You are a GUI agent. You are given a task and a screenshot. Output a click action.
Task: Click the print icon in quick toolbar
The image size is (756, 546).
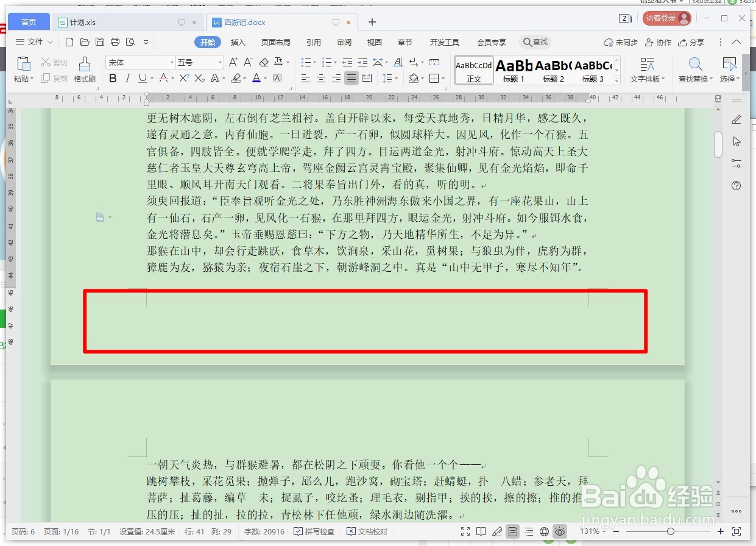click(x=115, y=42)
